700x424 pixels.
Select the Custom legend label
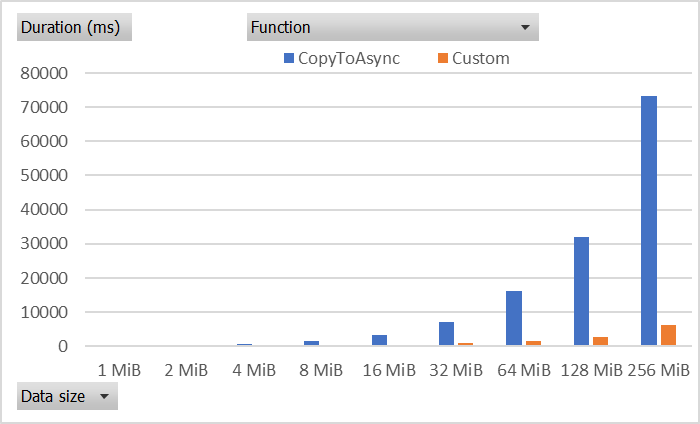pyautogui.click(x=481, y=58)
